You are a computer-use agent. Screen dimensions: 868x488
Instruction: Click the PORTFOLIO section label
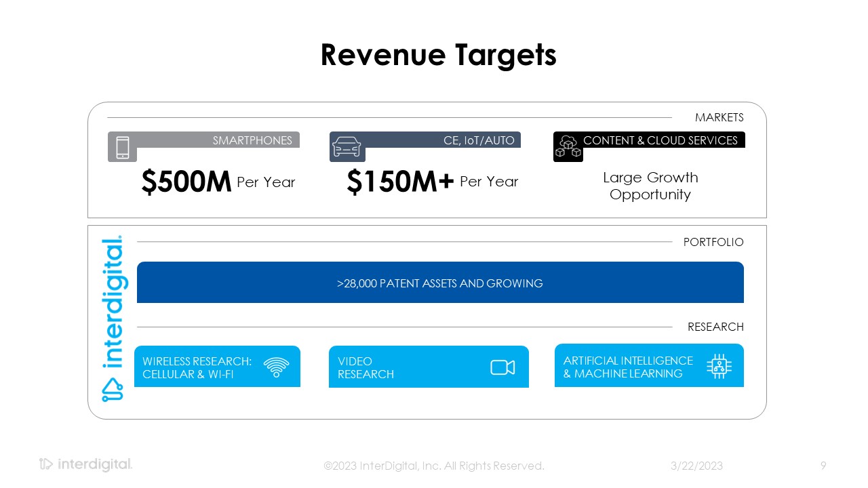coord(713,242)
